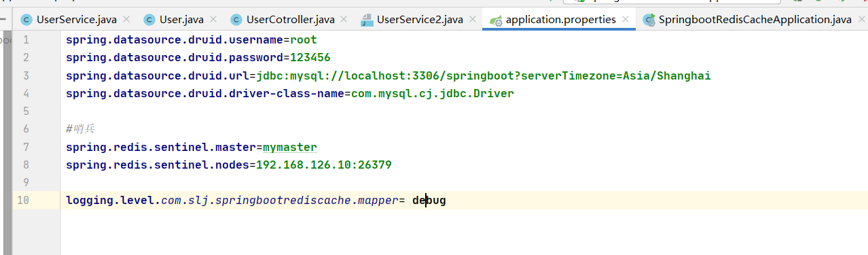Select the UserCotroller.java tab

(291, 19)
